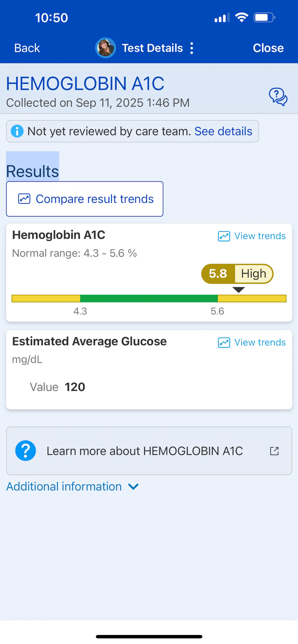Tap the 5.8 High result badge
Viewport: 298px width, 644px height.
pos(237,274)
